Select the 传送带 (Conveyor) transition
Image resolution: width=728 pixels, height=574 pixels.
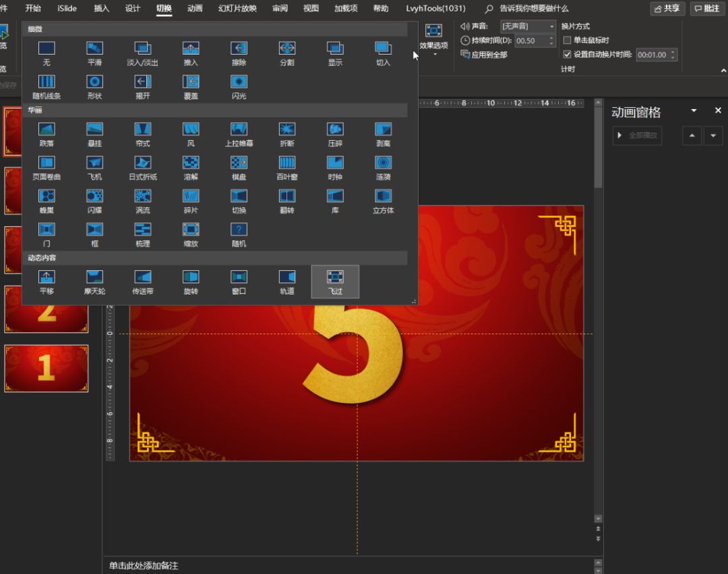(142, 282)
